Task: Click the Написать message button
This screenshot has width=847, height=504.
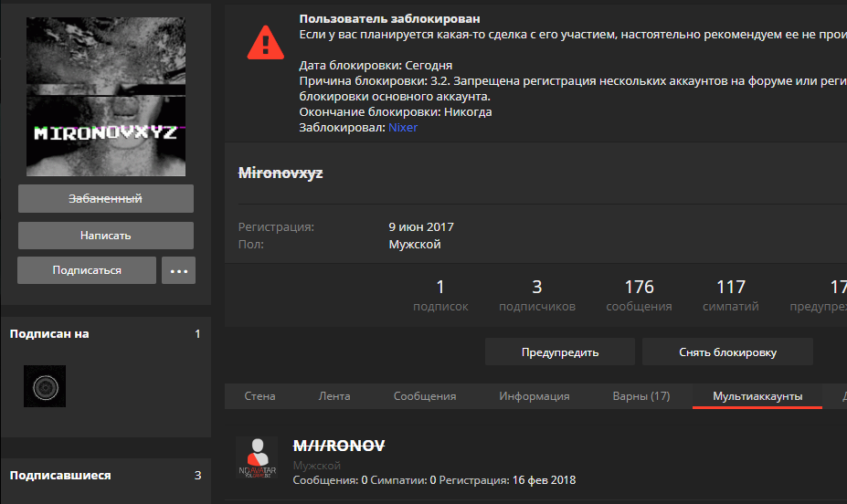Action: [x=106, y=236]
